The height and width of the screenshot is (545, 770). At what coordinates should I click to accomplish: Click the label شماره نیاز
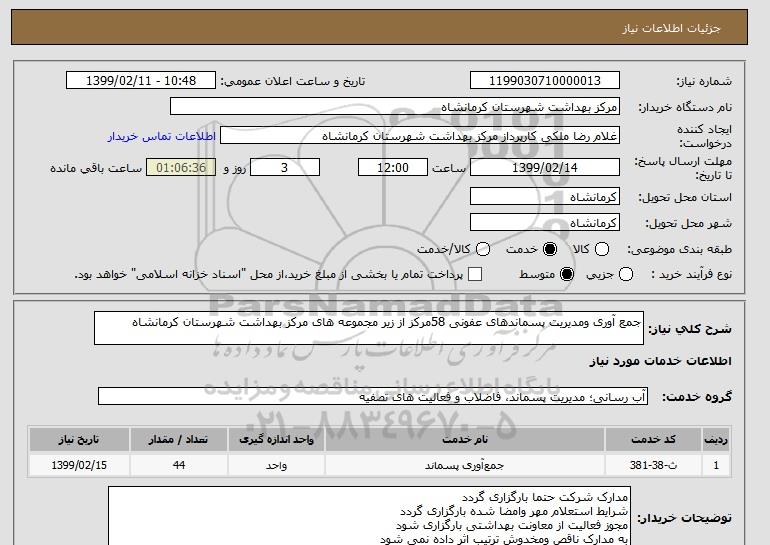tap(704, 81)
